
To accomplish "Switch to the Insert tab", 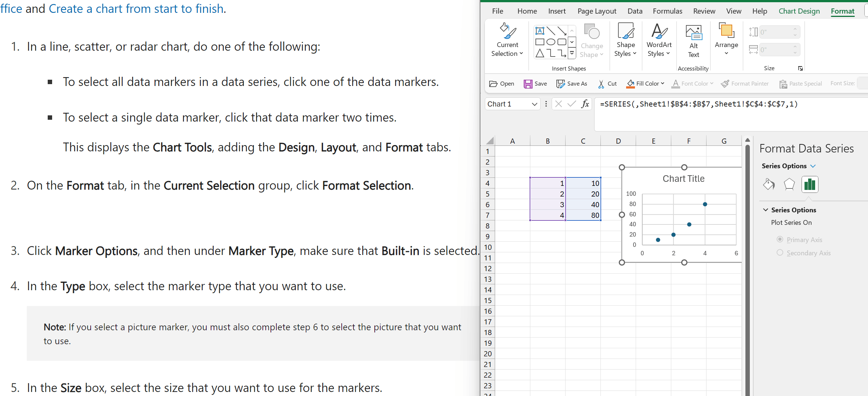I will [557, 11].
